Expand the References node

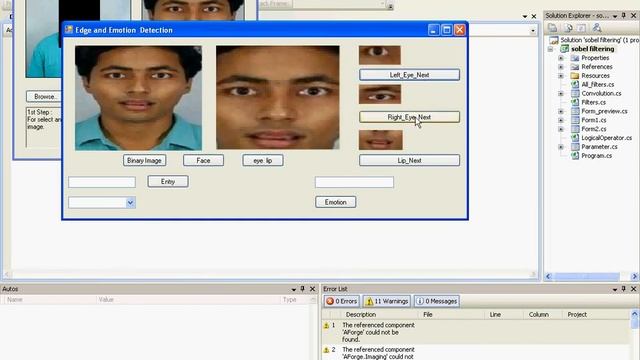pos(561,67)
